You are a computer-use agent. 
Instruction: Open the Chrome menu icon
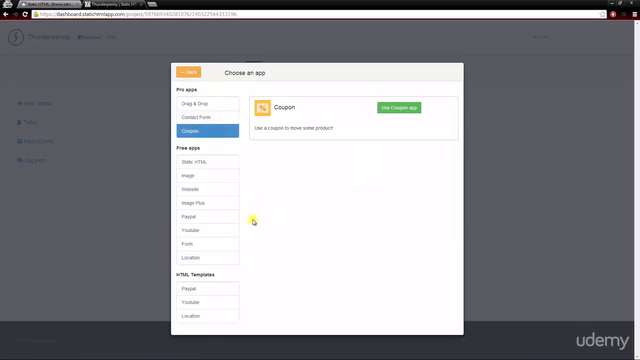635,14
